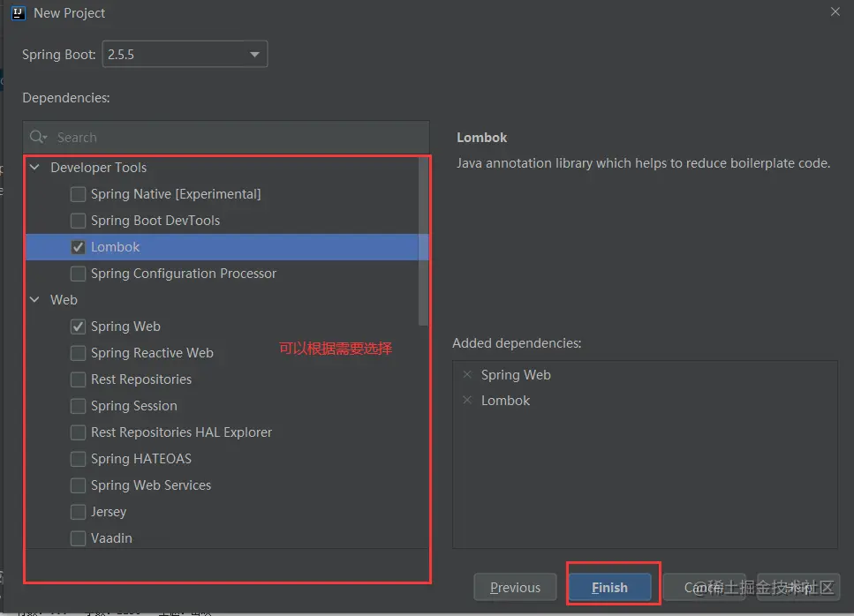Image resolution: width=854 pixels, height=616 pixels.
Task: Open the Spring Boot version dropdown
Action: (185, 55)
